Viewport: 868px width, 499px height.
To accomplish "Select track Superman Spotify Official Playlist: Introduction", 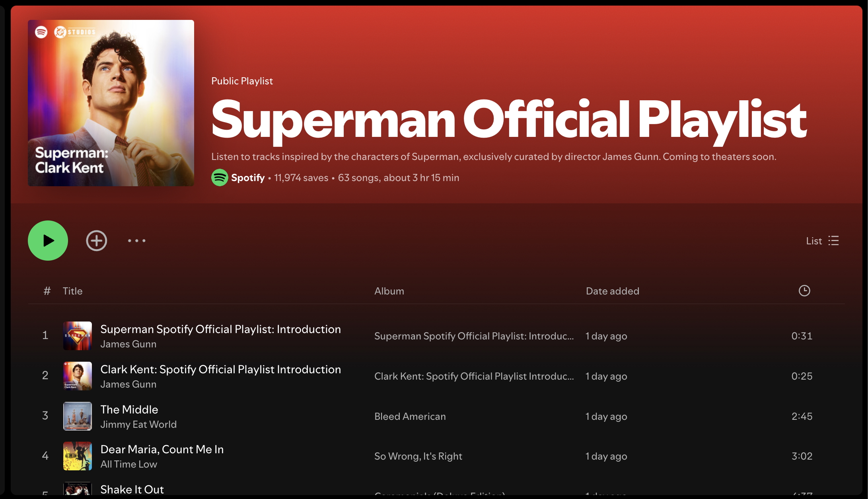I will pyautogui.click(x=220, y=329).
